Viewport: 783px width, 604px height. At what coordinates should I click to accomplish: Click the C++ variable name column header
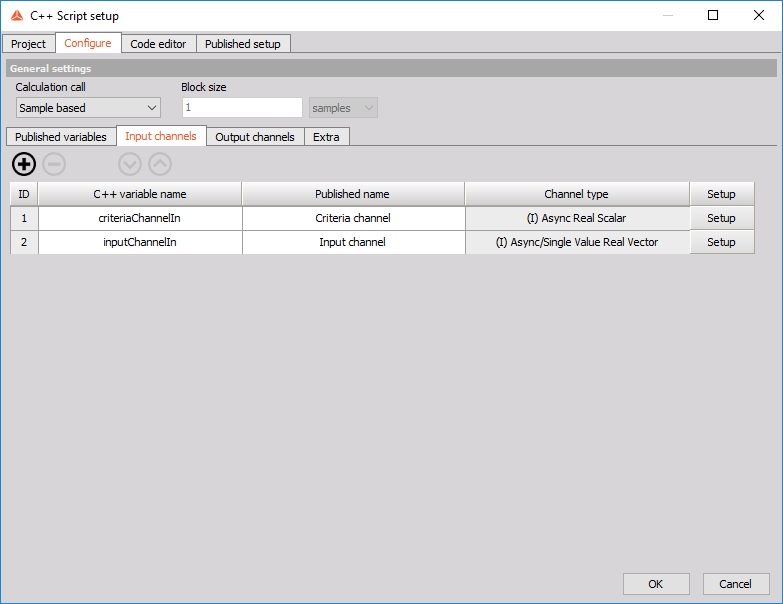pos(140,194)
